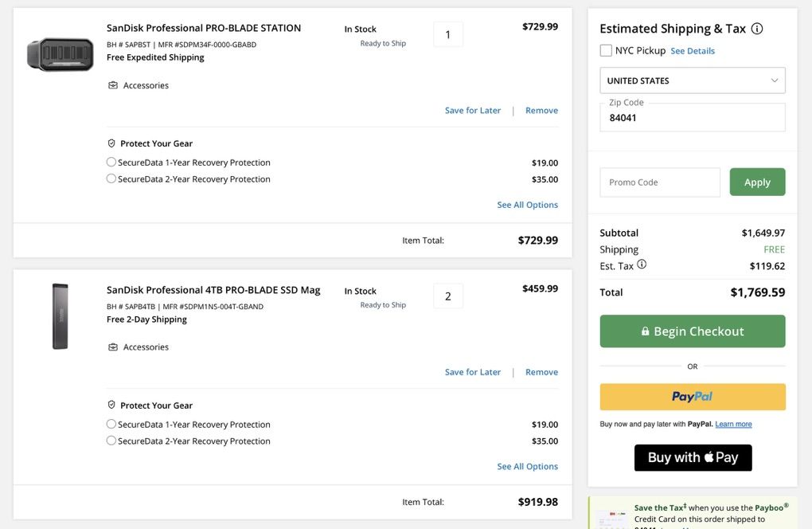812x529 pixels.
Task: Remove 4TB PRO-BLADE SSD Mag from cart
Action: [541, 372]
